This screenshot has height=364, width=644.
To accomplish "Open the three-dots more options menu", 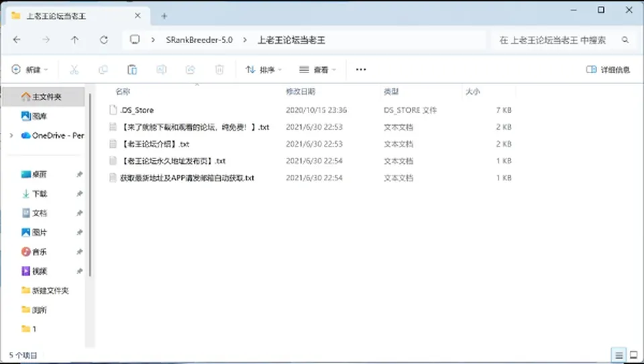I will (361, 70).
